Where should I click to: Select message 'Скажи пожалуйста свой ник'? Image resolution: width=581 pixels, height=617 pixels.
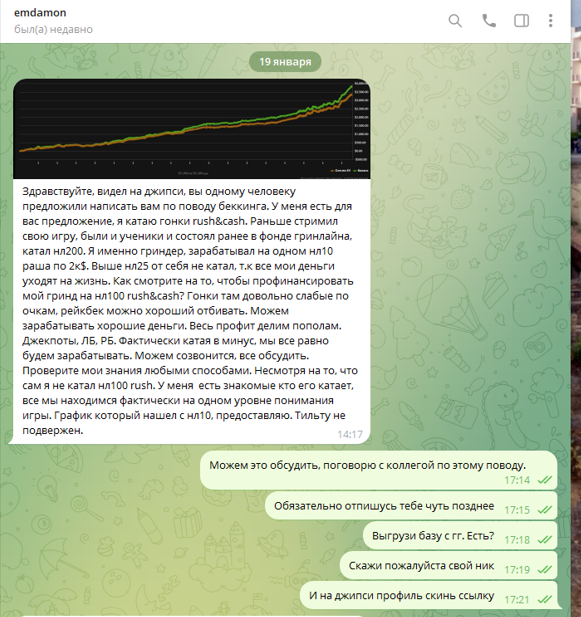[448, 565]
